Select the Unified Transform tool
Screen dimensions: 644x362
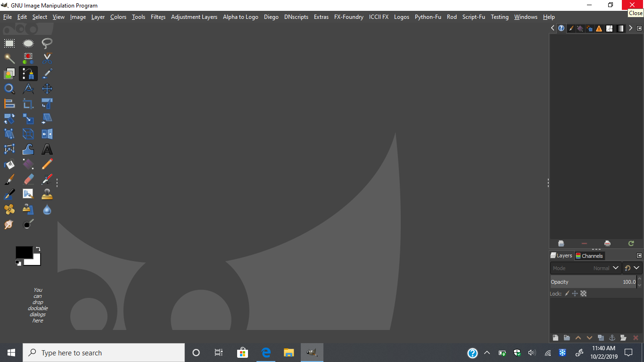click(x=47, y=104)
